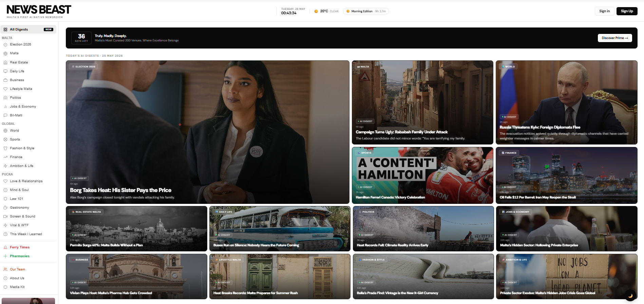
Task: Click the WORLD tag on the Russia card
Action: tap(508, 66)
